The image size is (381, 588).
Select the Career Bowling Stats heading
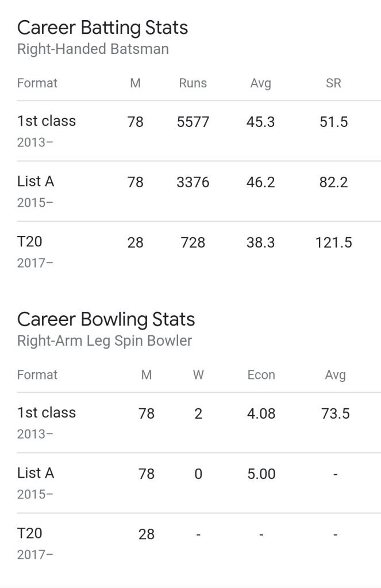coord(106,320)
